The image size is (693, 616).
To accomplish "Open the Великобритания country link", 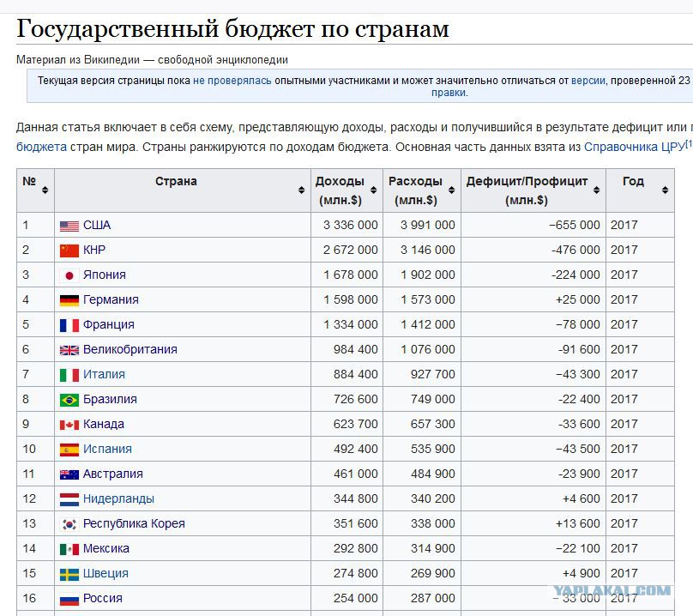I will [130, 349].
